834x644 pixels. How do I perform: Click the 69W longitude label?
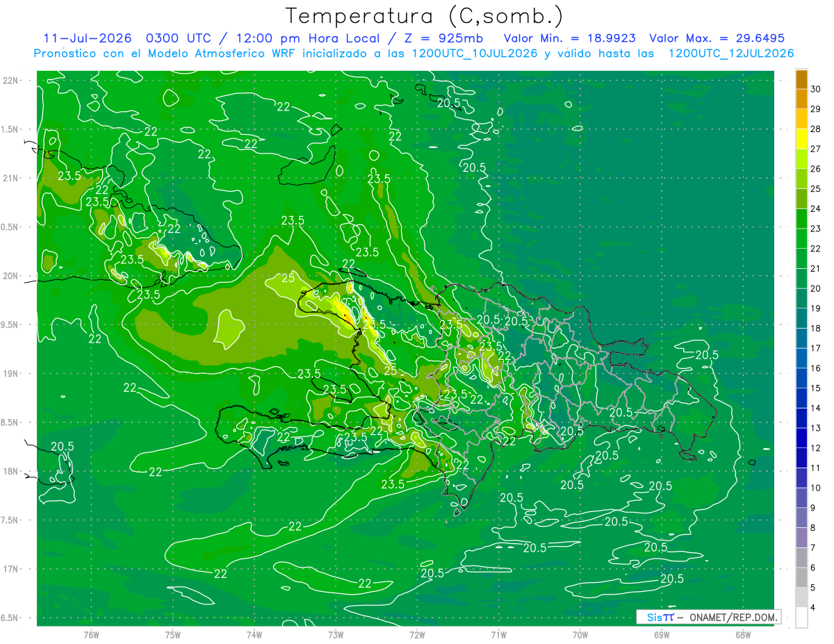pyautogui.click(x=661, y=635)
